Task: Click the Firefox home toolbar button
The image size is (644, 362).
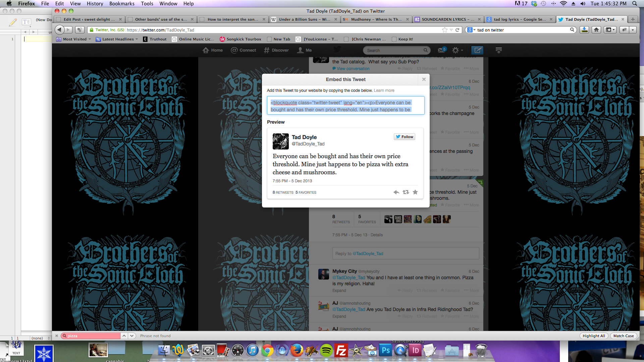Action: pyautogui.click(x=596, y=30)
